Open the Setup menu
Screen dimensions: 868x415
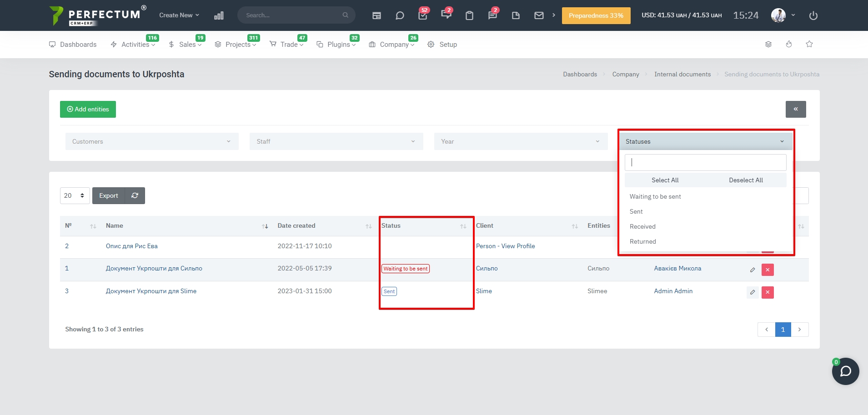pos(442,45)
